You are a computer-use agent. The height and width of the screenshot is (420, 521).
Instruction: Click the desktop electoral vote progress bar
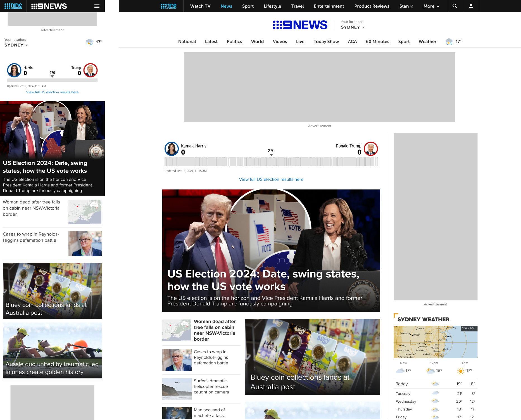click(x=271, y=162)
